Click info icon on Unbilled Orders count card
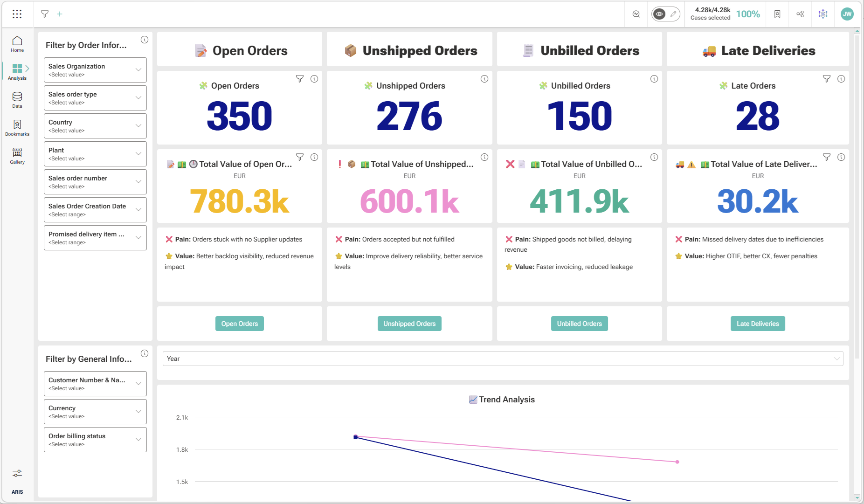864x504 pixels. tap(654, 79)
